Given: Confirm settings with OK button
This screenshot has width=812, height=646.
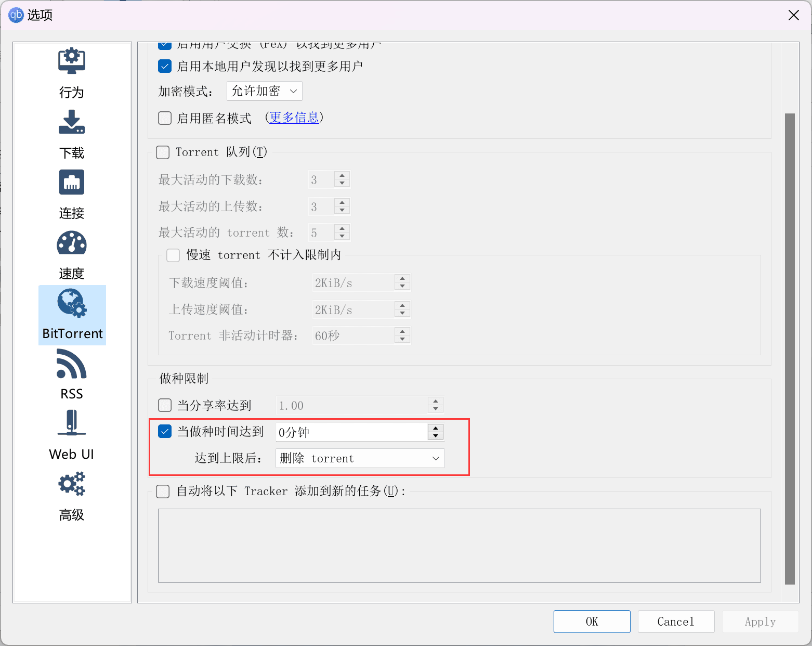Looking at the screenshot, I should [x=592, y=622].
